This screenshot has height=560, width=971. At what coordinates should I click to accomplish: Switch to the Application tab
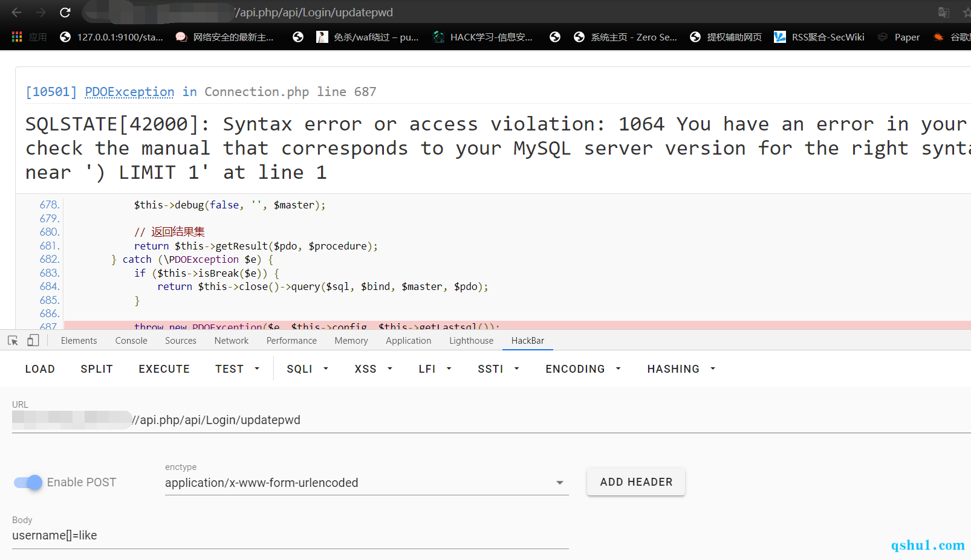409,341
